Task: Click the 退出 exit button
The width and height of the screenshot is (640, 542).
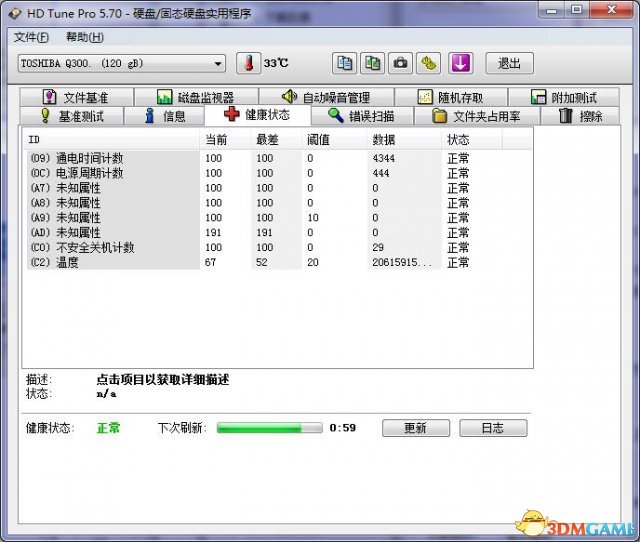Action: click(509, 63)
